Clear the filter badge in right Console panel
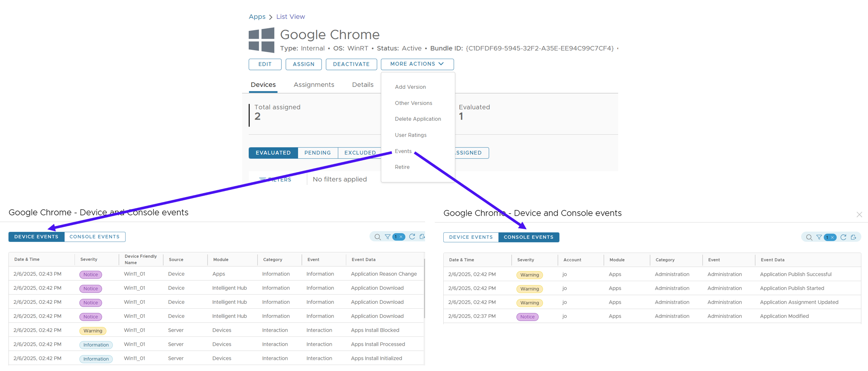Image resolution: width=868 pixels, height=371 pixels. [832, 237]
